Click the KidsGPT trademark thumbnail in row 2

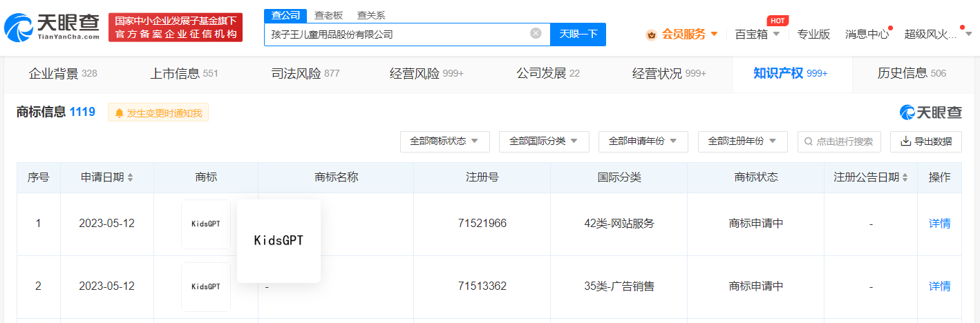click(206, 286)
